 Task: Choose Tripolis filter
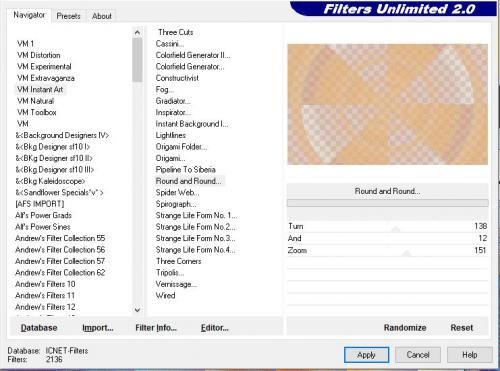click(170, 272)
